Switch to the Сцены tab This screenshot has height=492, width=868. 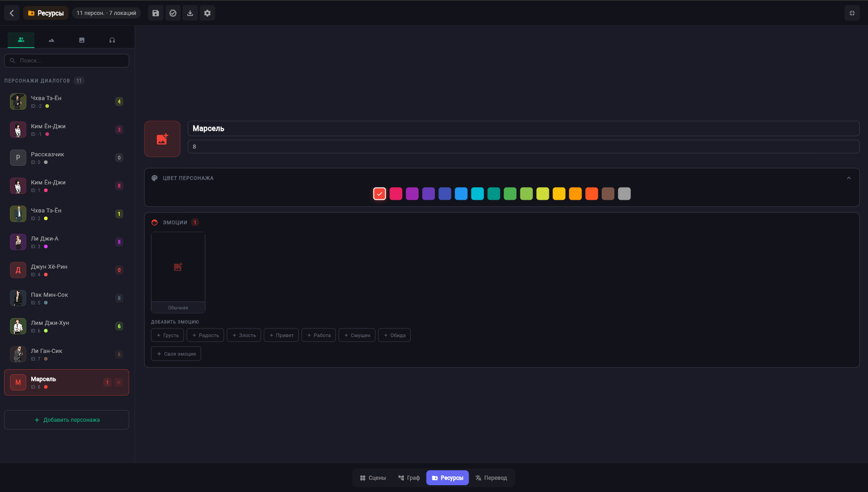tap(373, 478)
